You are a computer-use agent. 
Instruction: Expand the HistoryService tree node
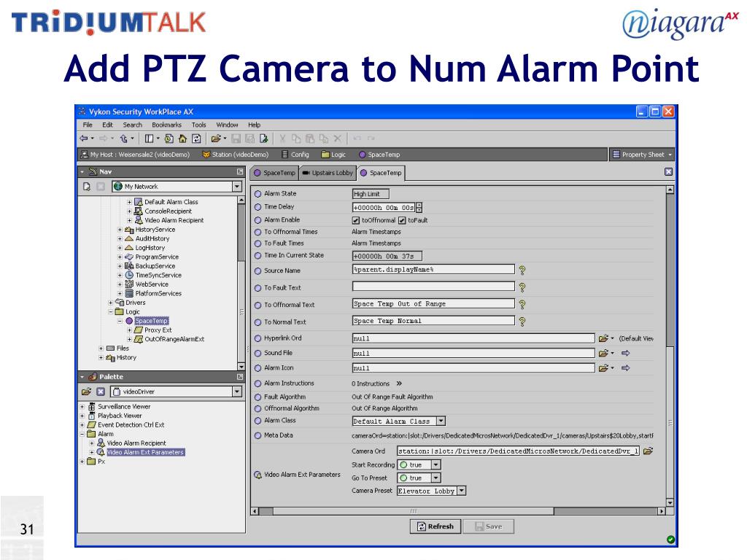[x=120, y=230]
